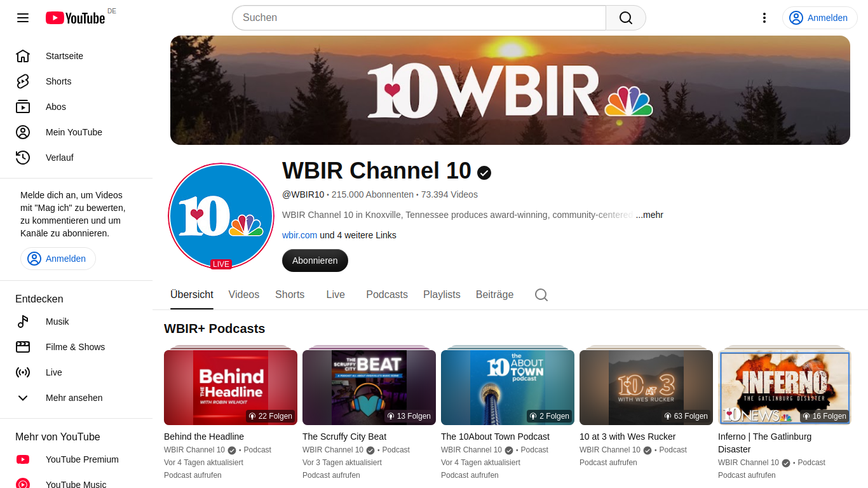Viewport: 868px width, 488px height.
Task: Click the Abonnieren subscribe button
Action: pyautogui.click(x=315, y=261)
